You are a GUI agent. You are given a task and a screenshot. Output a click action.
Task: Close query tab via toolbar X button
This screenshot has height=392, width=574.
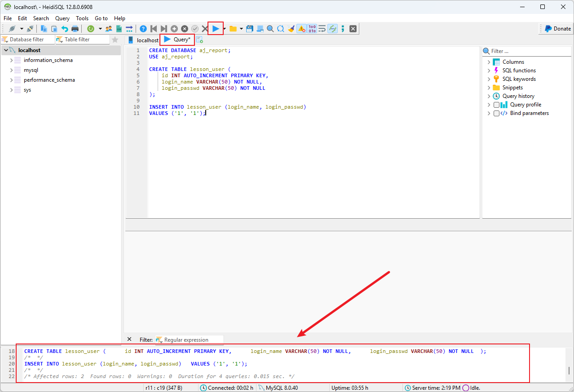tap(353, 29)
